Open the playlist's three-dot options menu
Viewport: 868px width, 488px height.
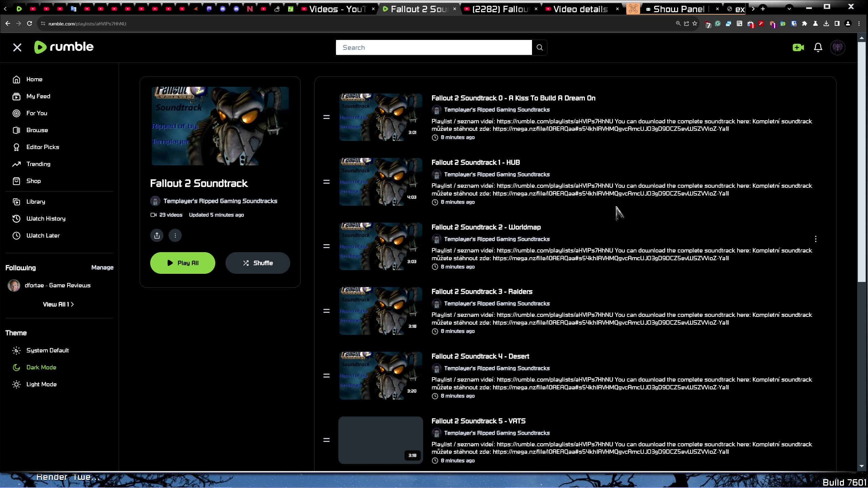point(175,235)
